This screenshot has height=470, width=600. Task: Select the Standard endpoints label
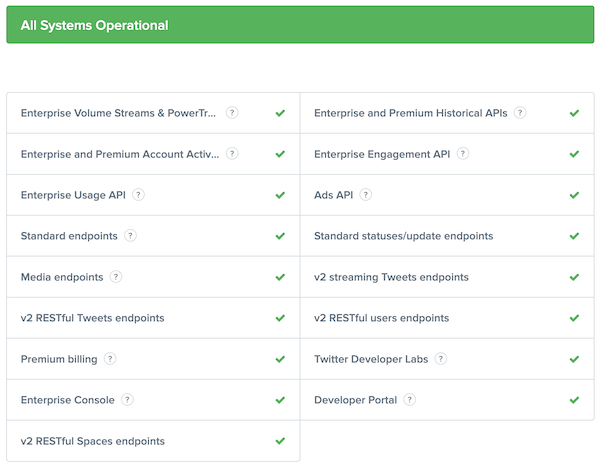pos(69,236)
